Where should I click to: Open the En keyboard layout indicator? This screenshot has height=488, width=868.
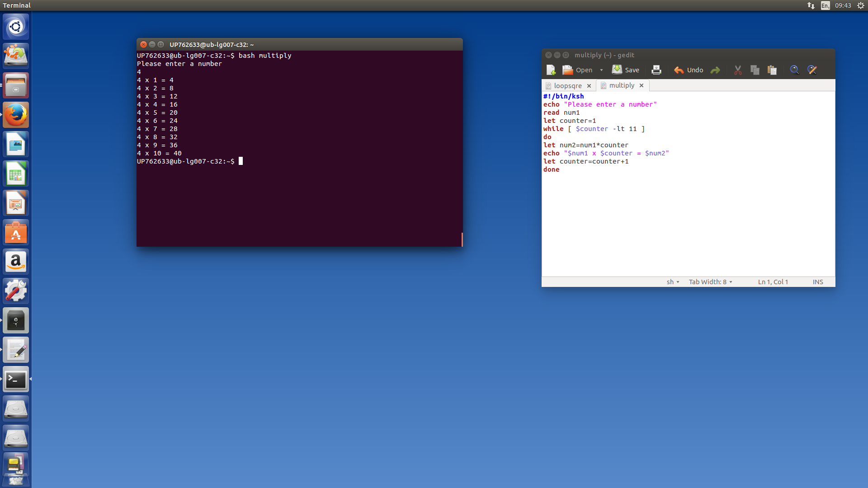pyautogui.click(x=826, y=5)
